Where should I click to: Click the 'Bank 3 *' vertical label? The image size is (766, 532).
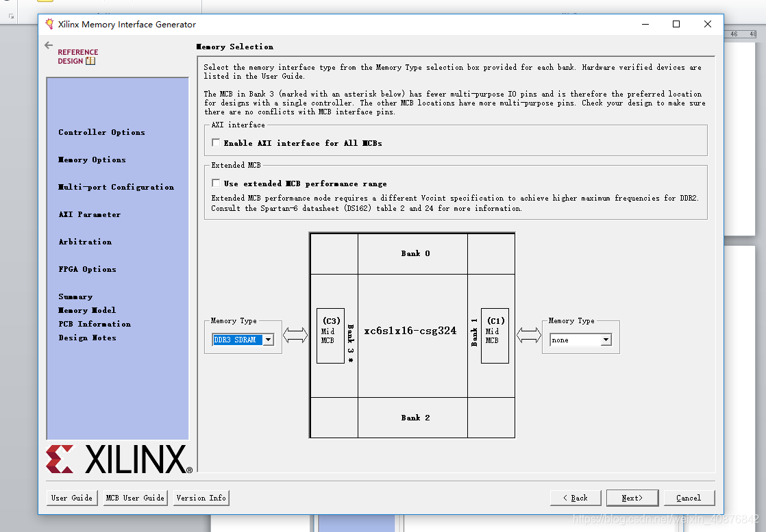(351, 343)
